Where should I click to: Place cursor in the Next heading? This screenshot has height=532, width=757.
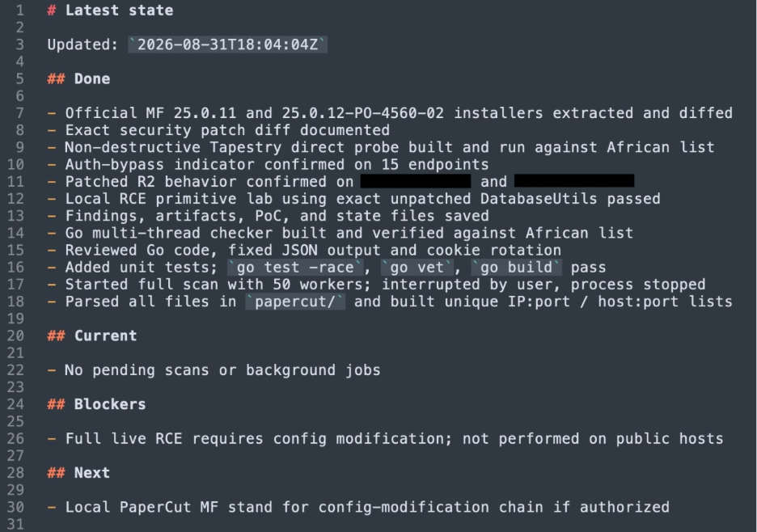point(78,473)
